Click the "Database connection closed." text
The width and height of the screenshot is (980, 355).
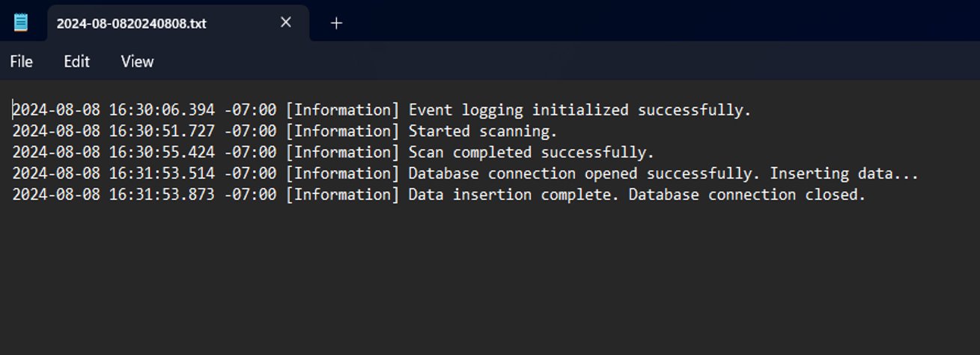(x=746, y=195)
